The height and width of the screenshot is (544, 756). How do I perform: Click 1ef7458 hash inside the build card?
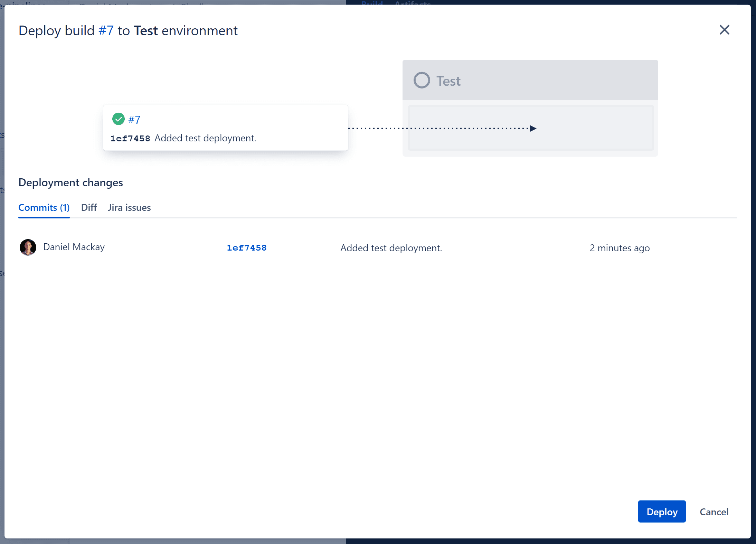(x=130, y=139)
